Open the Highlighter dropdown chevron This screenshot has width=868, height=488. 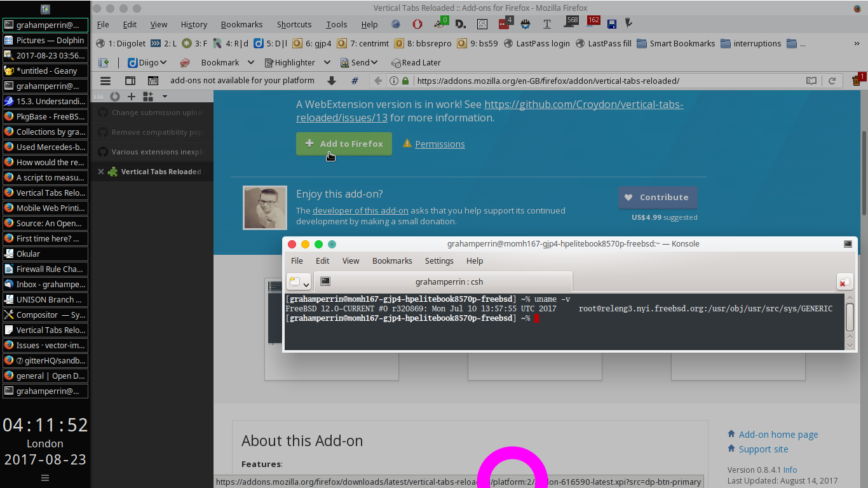coord(327,62)
